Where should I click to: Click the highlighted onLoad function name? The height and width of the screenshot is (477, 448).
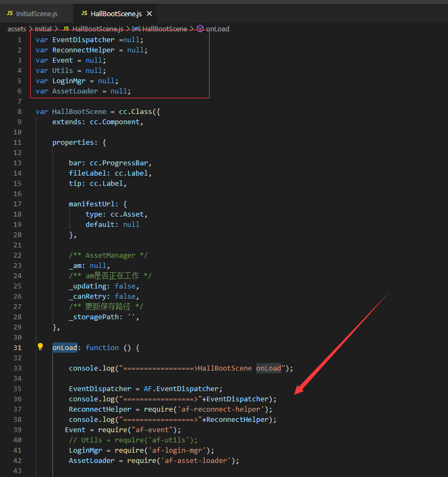[x=65, y=347]
